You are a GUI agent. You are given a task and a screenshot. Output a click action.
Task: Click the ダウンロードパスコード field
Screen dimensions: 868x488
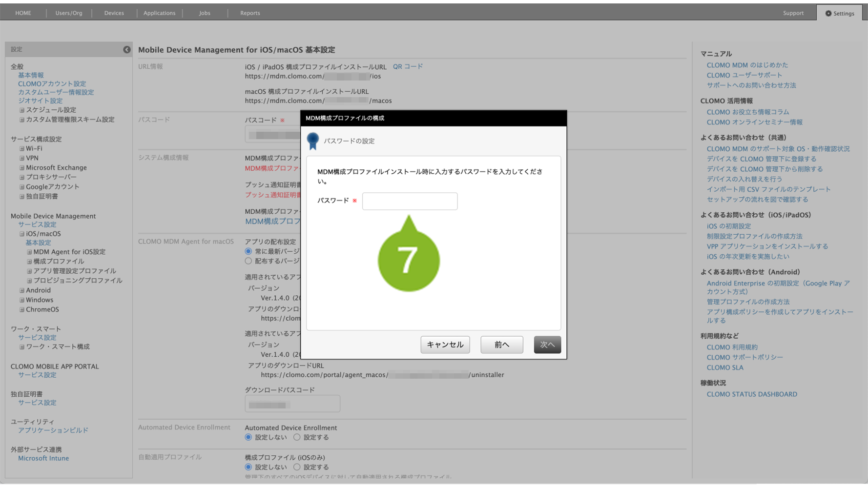coord(292,404)
